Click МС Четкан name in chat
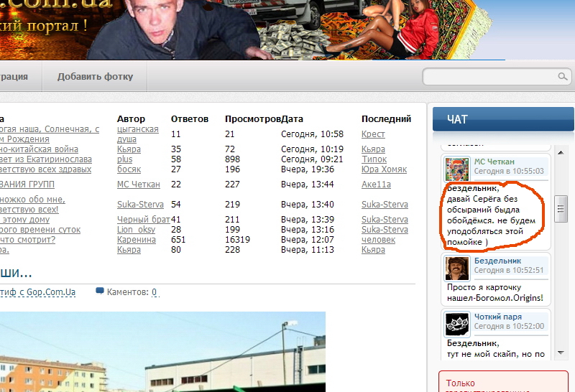Screen dimensions: 575x392 pos(494,162)
